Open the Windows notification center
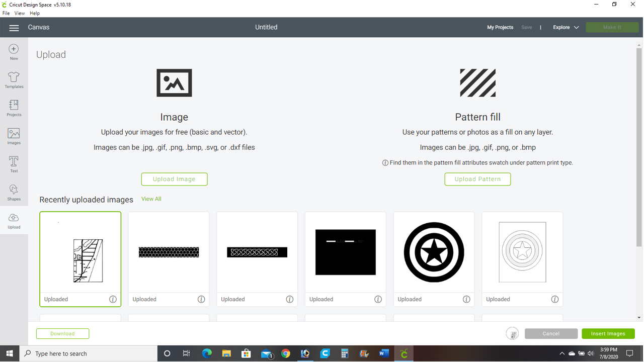 point(629,353)
